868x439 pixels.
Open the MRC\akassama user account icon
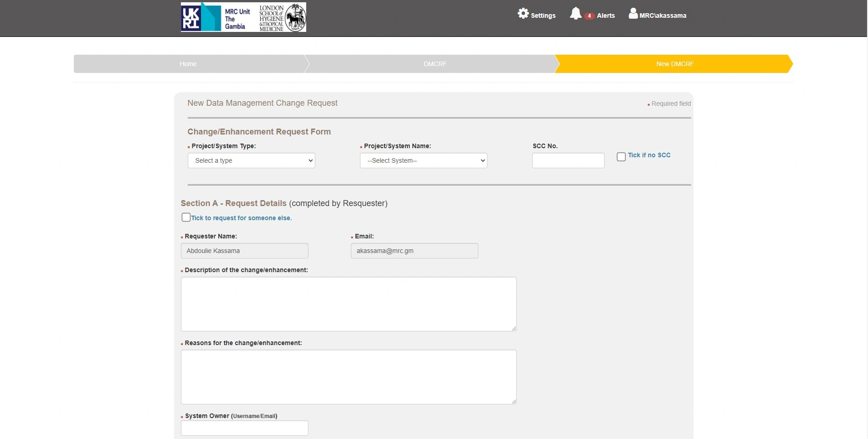pyautogui.click(x=633, y=13)
